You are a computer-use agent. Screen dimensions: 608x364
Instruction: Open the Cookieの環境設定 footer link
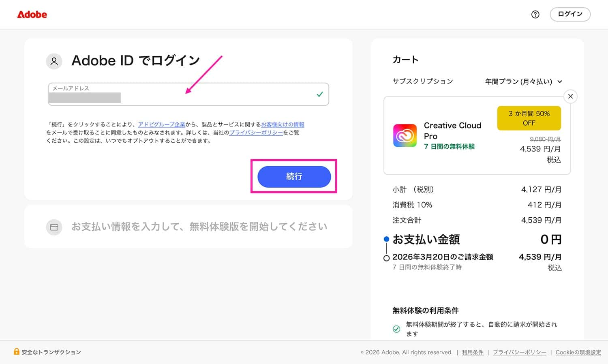click(x=578, y=352)
